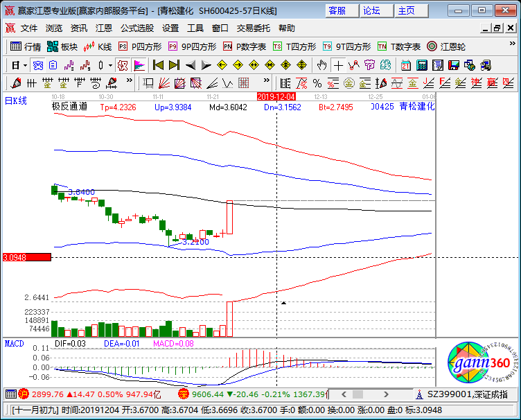
Task: Click the red 神 angle lines icon
Action: pos(476,83)
